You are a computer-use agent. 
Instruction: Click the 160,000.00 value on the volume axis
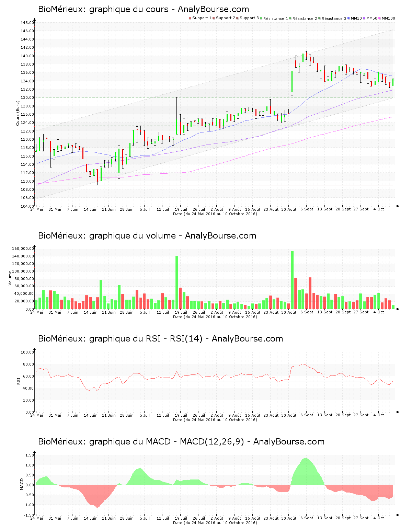point(23,248)
